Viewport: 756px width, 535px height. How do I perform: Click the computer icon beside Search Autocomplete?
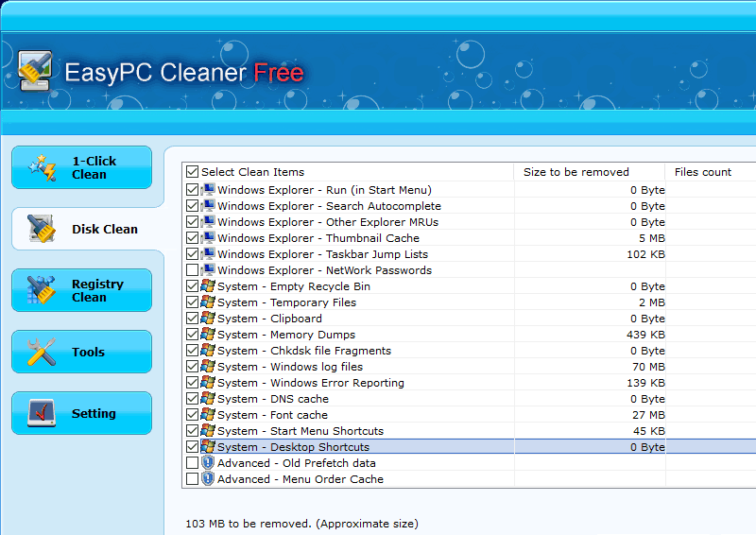coord(208,206)
